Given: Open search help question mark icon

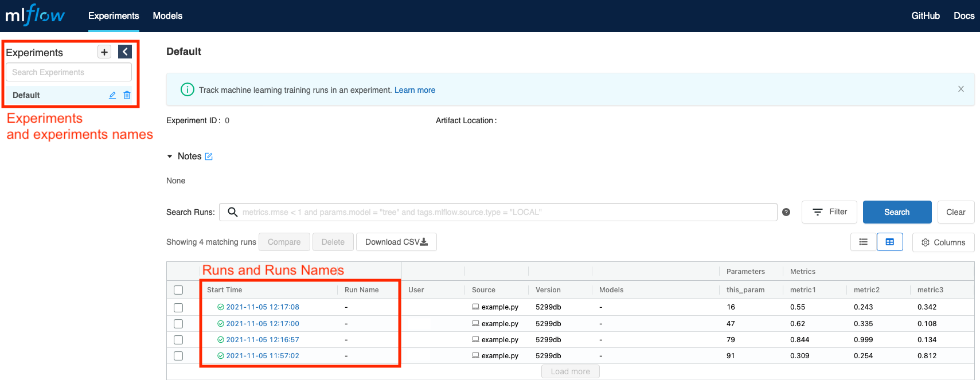Looking at the screenshot, I should click(x=786, y=212).
